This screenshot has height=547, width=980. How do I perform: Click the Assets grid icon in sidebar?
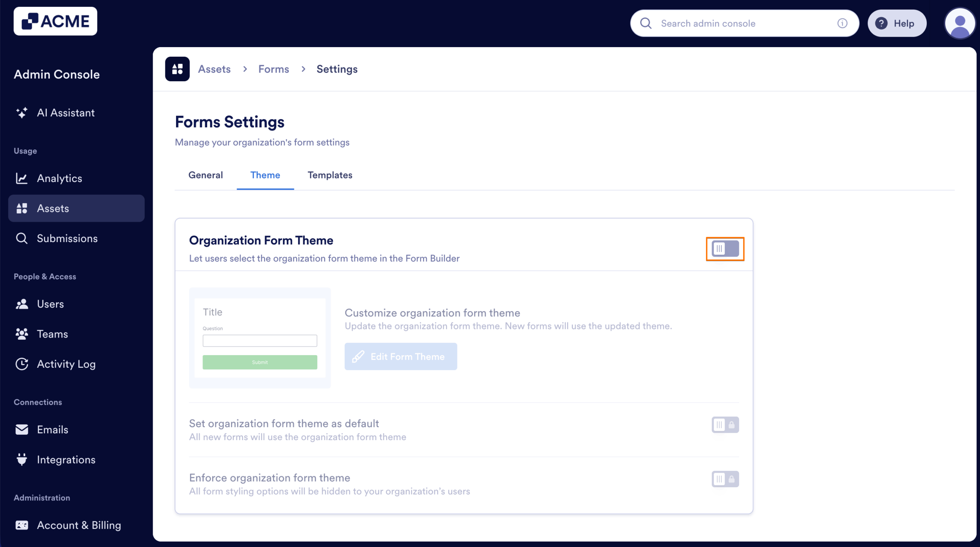point(22,208)
